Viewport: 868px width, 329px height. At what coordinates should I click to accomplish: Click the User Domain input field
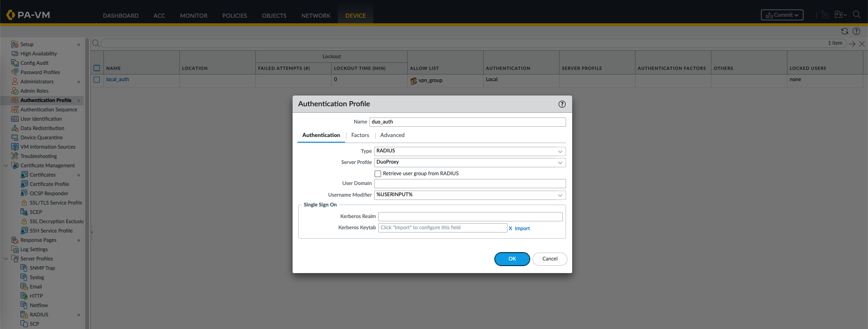(470, 184)
